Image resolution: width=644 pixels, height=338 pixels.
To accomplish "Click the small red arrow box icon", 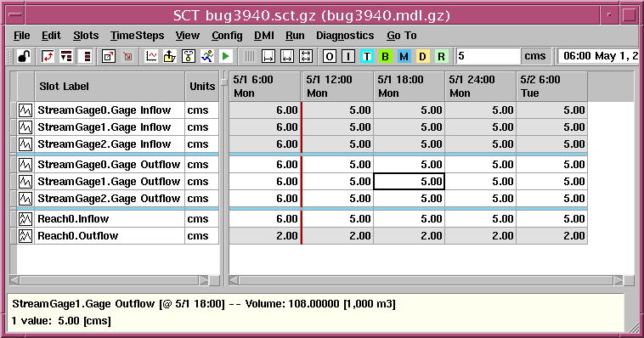I will [x=127, y=56].
